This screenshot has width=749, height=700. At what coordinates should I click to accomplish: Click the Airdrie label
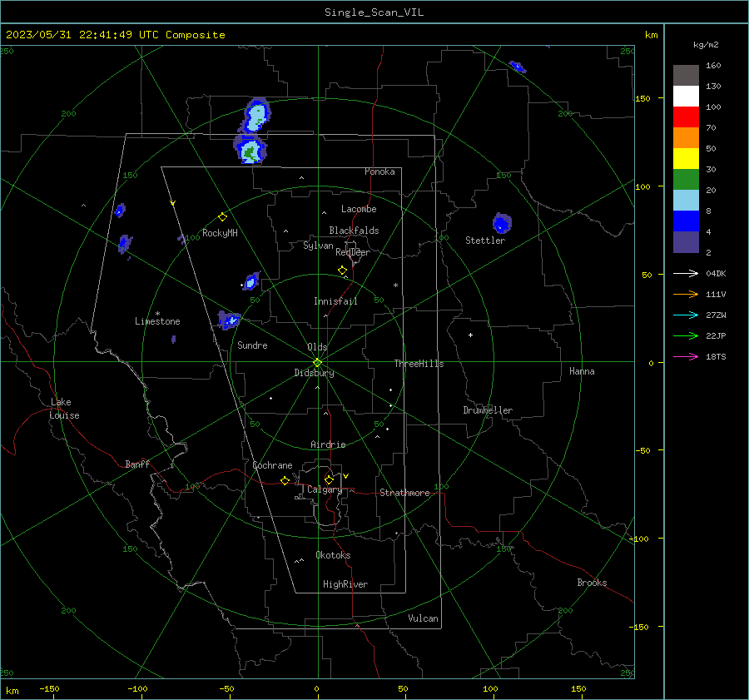click(328, 444)
